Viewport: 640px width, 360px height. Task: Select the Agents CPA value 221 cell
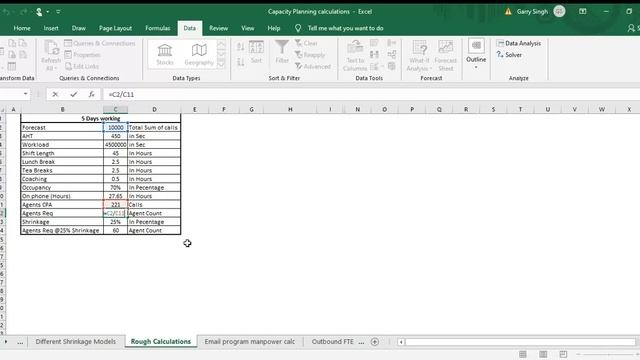tap(116, 204)
